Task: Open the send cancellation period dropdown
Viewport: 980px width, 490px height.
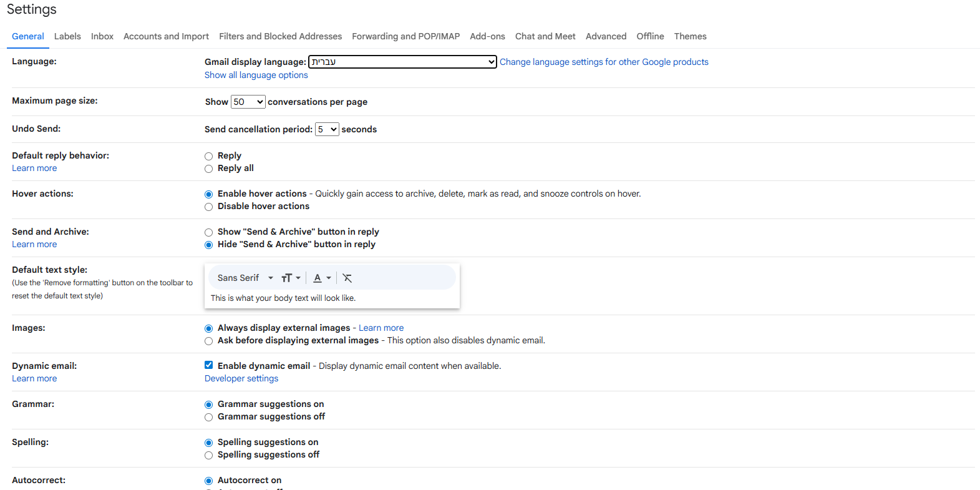Action: click(326, 129)
